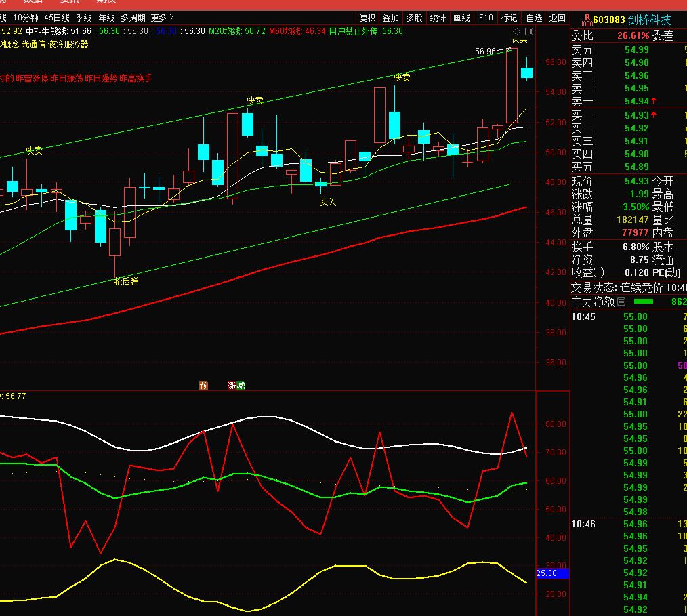The height and width of the screenshot is (616, 687).
Task: Switch to the 45日线 period
Action: pyautogui.click(x=57, y=18)
